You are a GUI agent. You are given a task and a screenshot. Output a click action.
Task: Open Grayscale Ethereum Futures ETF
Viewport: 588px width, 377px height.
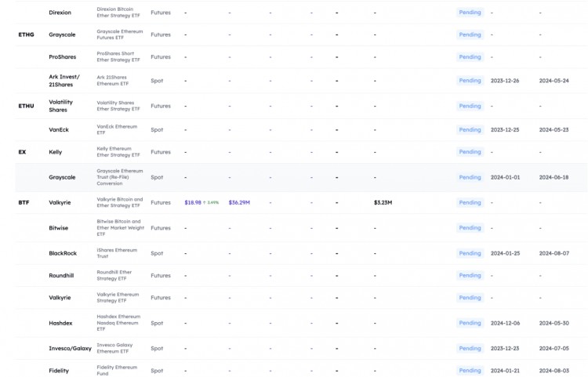click(120, 34)
